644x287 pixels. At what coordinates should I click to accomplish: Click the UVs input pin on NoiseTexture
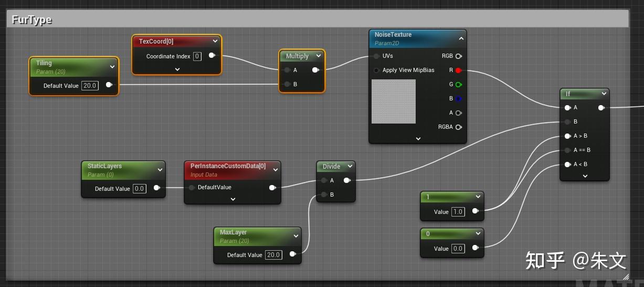click(x=376, y=56)
